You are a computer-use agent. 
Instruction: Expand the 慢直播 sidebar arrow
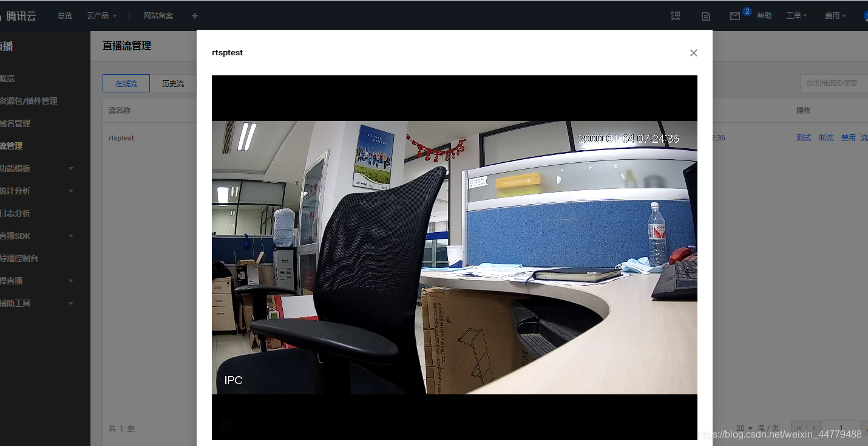coord(71,281)
